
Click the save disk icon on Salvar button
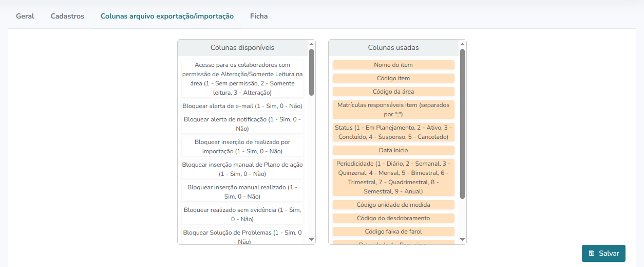click(x=592, y=253)
